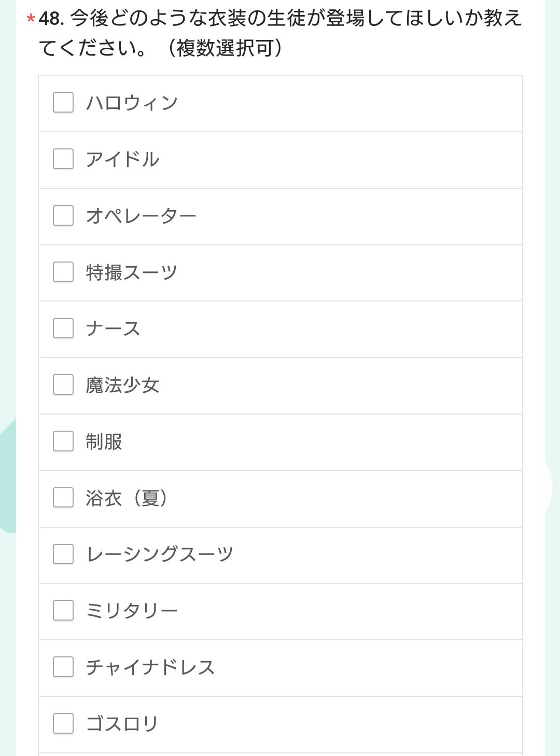The image size is (560, 756).
Task: Enable the レーシングスーツ checkbox
Action: tap(63, 554)
